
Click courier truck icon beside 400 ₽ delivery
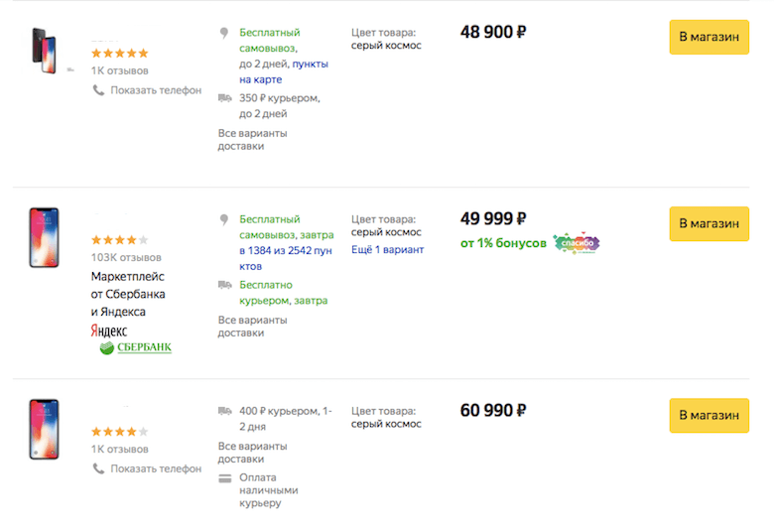225,411
